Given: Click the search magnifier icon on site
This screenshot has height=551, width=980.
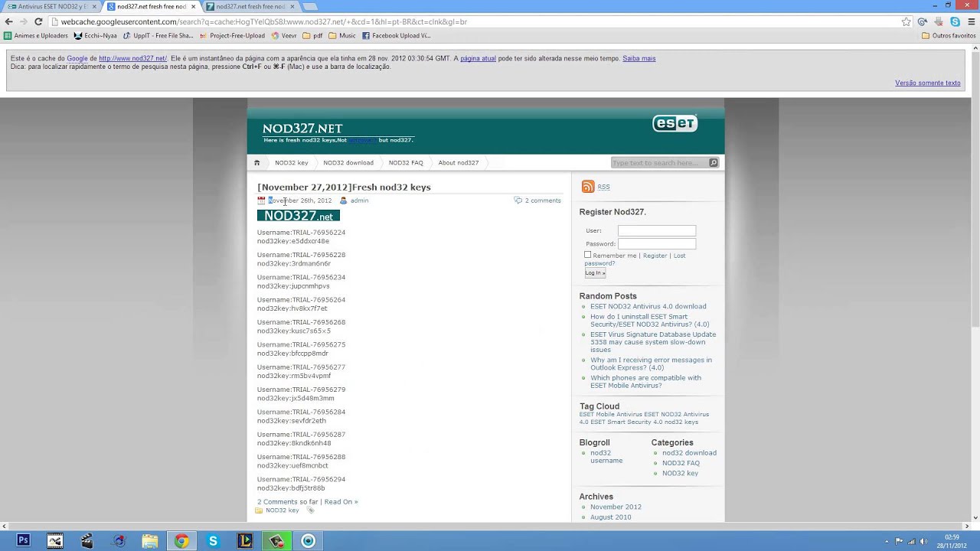Looking at the screenshot, I should point(713,162).
